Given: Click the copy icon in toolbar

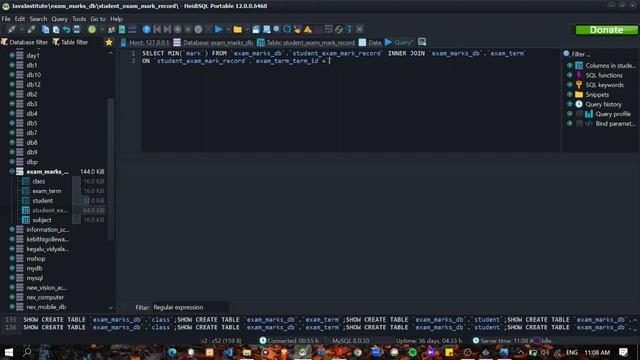Looking at the screenshot, I should tap(45, 29).
